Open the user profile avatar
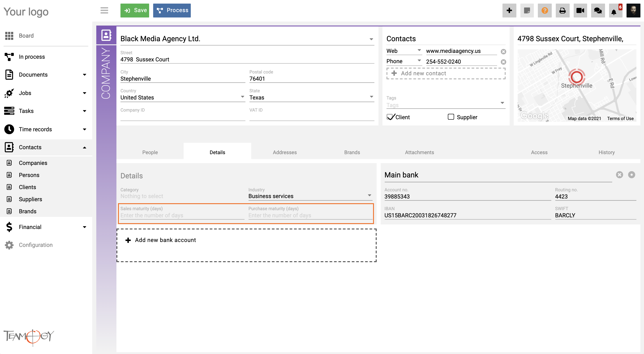The height and width of the screenshot is (354, 644). click(x=633, y=11)
